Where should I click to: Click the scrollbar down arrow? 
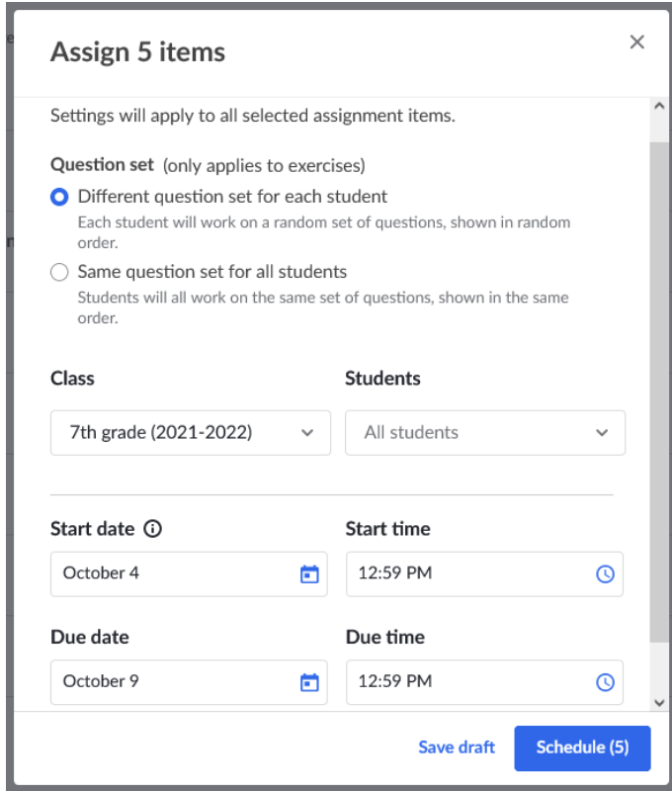[659, 702]
